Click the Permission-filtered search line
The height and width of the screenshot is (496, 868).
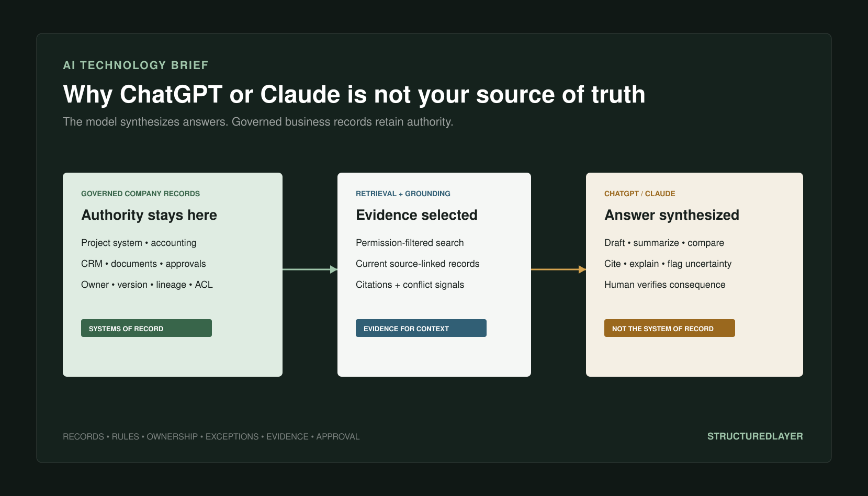click(410, 243)
